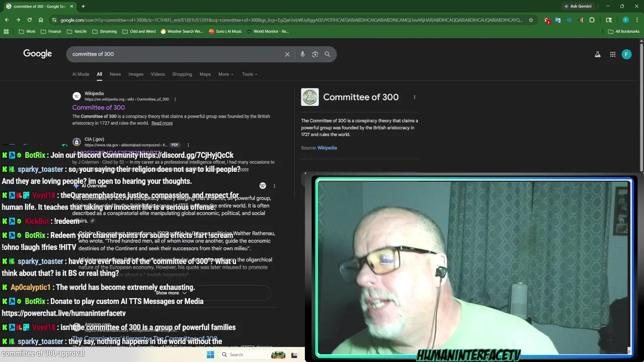
Task: Open the Odd and Weird bookmarks folder
Action: [x=139, y=31]
